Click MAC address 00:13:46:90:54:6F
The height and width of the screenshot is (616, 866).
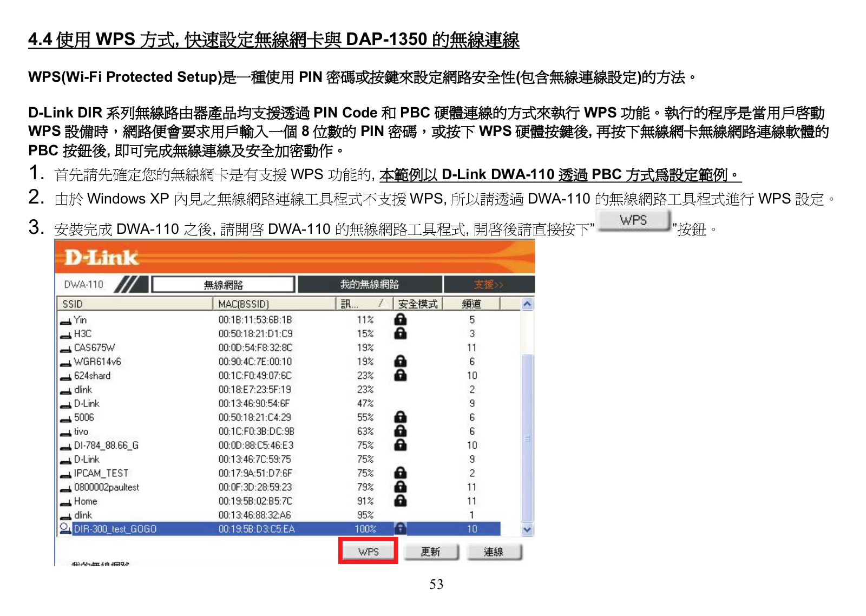pos(254,404)
